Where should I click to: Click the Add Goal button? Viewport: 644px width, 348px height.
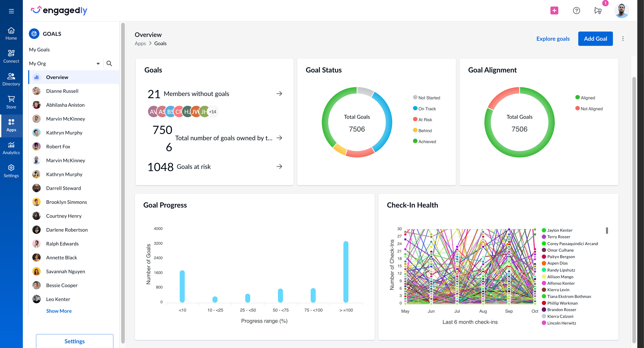click(595, 38)
